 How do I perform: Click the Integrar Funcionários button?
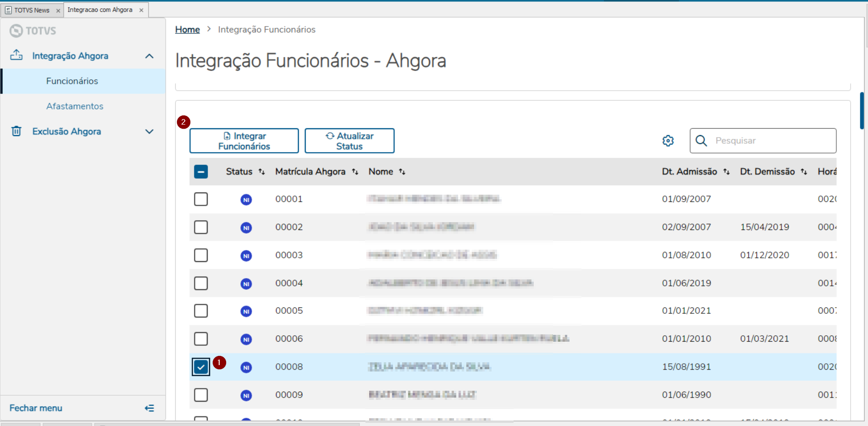tap(244, 141)
